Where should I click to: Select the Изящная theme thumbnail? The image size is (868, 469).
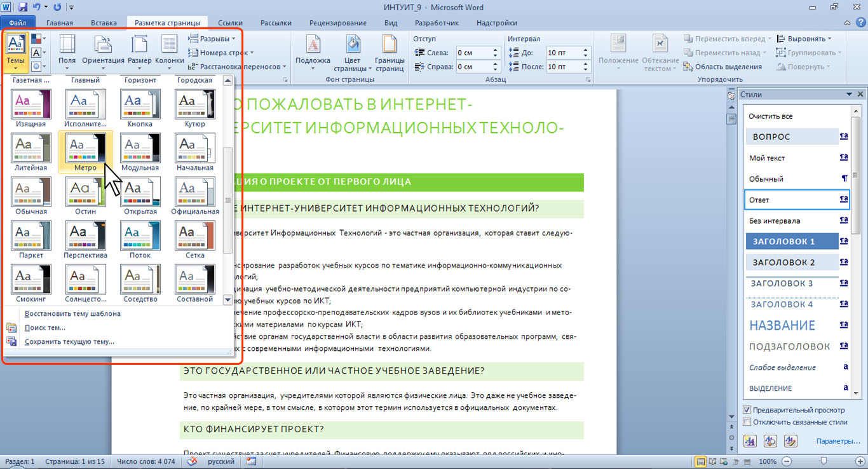click(31, 108)
